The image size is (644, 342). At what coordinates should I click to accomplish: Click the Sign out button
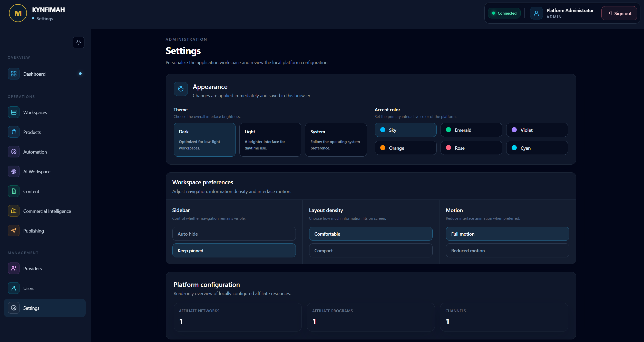[619, 13]
